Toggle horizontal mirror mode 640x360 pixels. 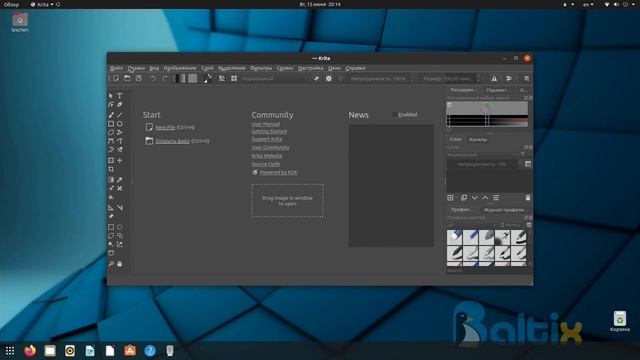click(x=494, y=78)
